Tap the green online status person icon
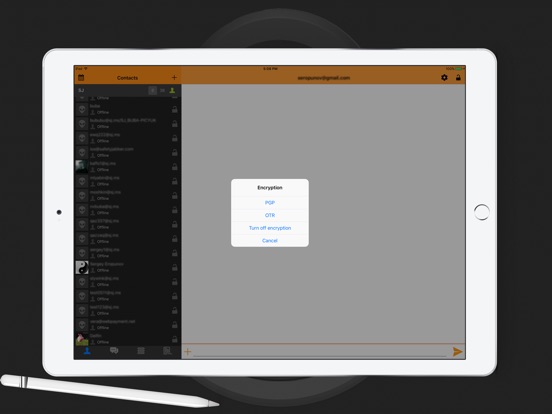This screenshot has height=414, width=552. [x=172, y=90]
